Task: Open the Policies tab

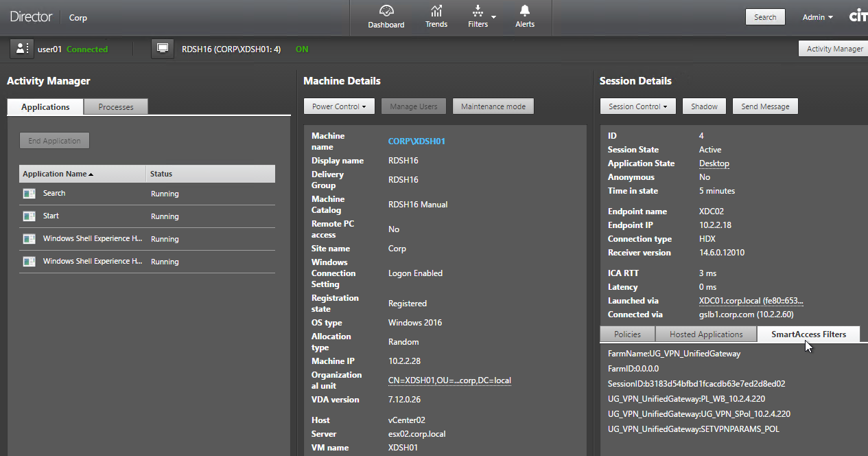Action: [x=627, y=334]
